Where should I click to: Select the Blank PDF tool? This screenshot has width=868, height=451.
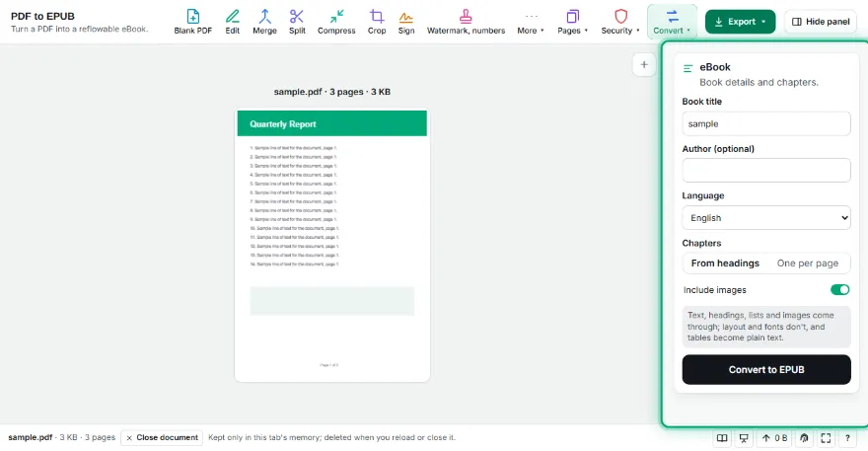[192, 22]
